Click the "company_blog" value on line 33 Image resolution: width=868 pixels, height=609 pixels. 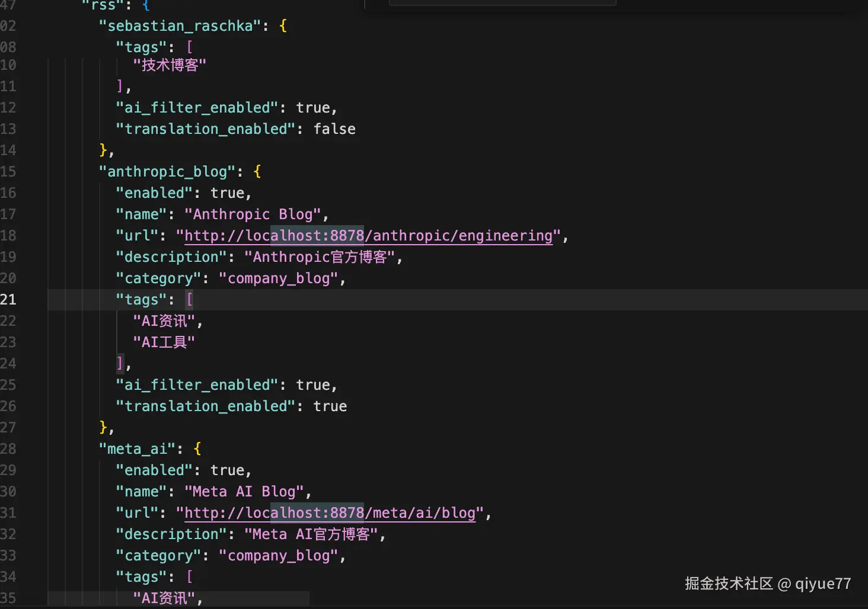click(x=279, y=556)
